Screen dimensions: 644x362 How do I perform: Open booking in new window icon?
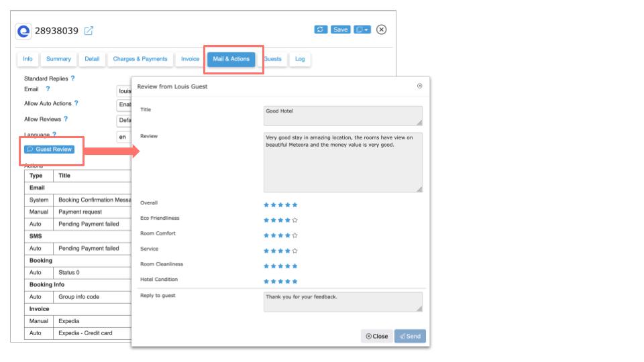tap(89, 31)
